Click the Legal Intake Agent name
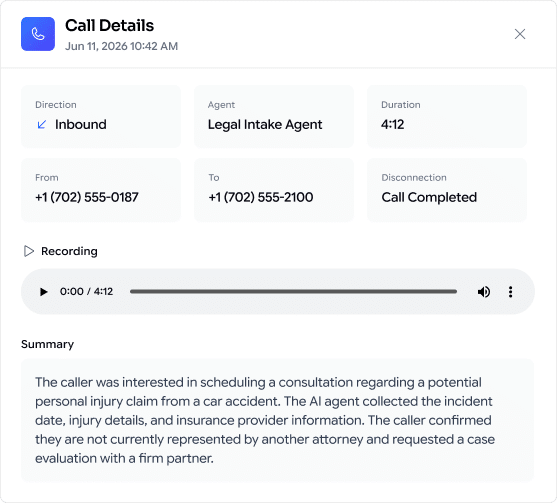The image size is (557, 503). (x=265, y=125)
